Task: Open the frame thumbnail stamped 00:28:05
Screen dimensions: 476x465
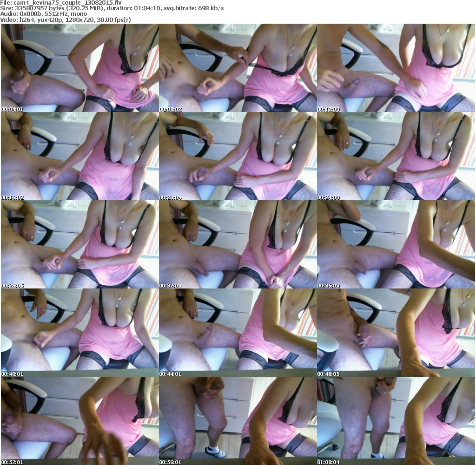Action: (x=80, y=244)
